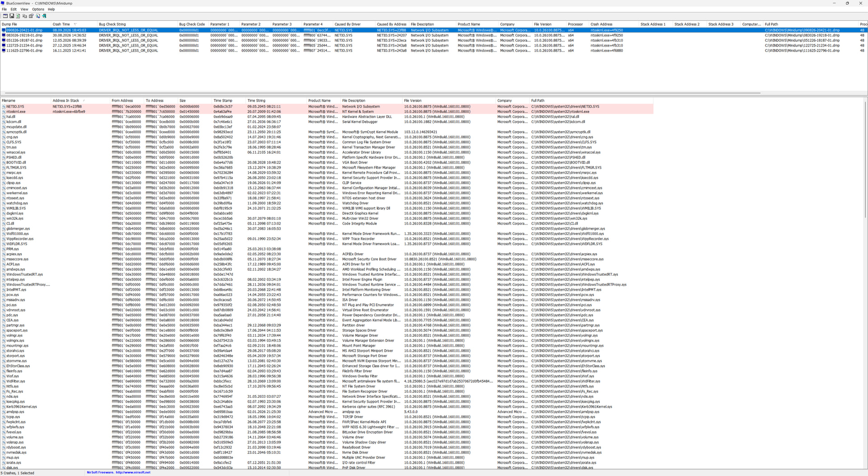
Task: Click the Copy Selected Items icon
Action: click(24, 16)
